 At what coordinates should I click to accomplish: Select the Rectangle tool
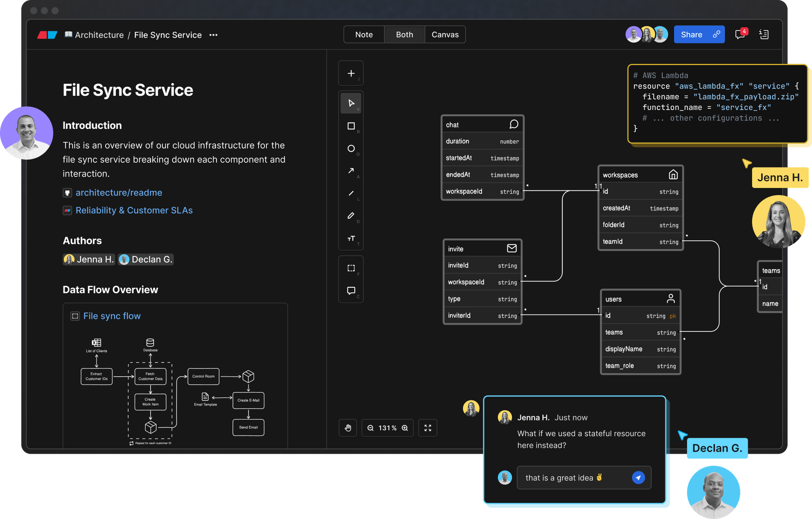point(351,126)
